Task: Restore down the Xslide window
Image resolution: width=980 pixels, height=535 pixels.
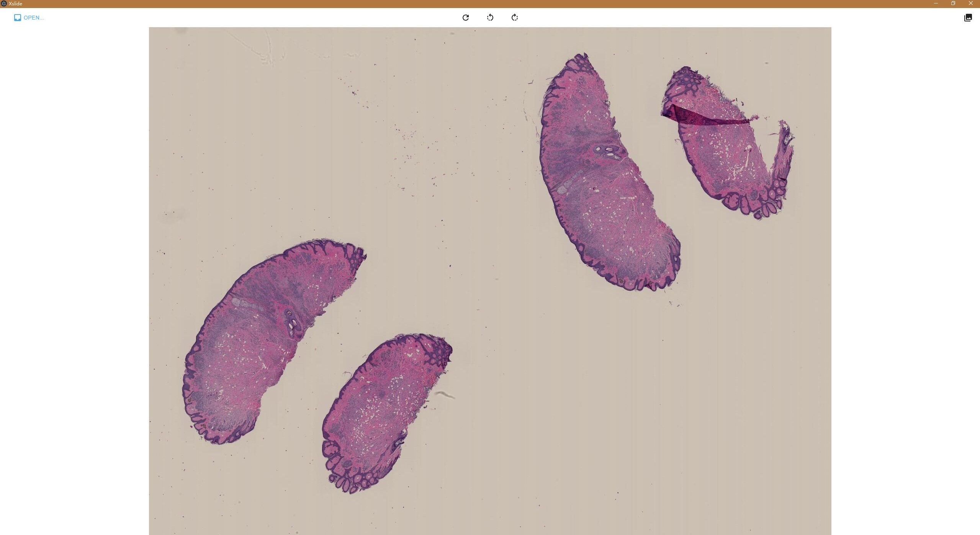Action: [x=953, y=3]
